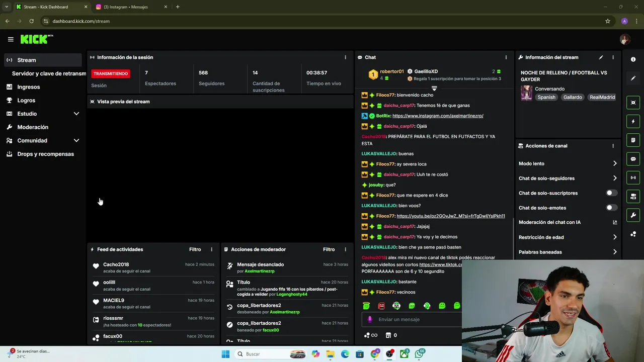Click Axelmartinezrp under Mensaje desanclado
Image resolution: width=644 pixels, height=362 pixels.
[260, 271]
